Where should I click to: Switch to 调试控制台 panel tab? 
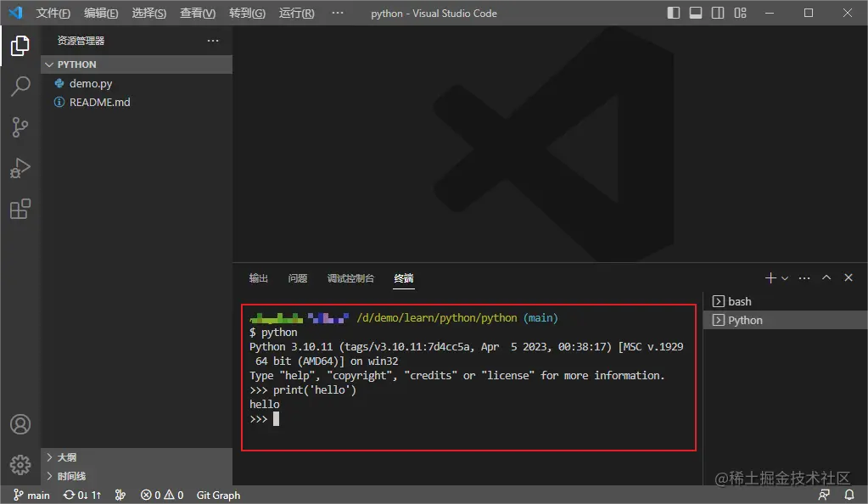click(350, 278)
